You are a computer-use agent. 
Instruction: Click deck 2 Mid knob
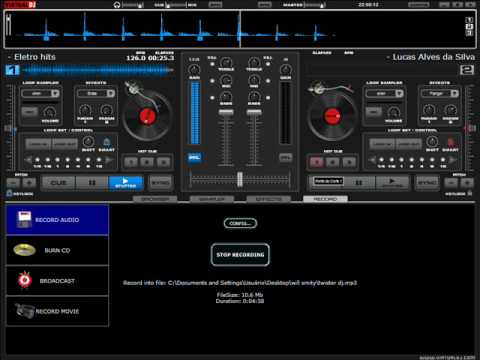(254, 80)
